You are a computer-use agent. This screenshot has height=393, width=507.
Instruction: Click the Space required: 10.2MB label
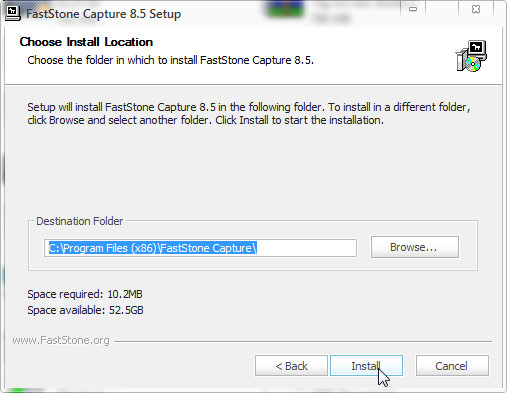pos(85,294)
